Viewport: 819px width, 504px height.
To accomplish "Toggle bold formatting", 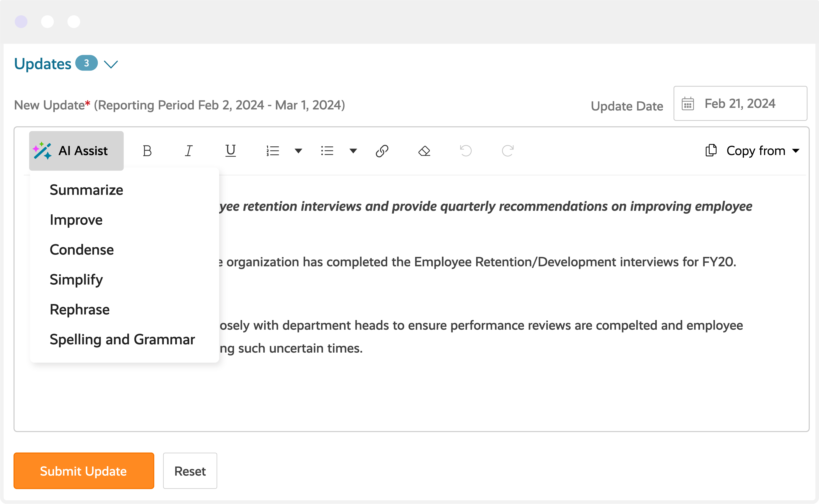I will click(x=147, y=151).
